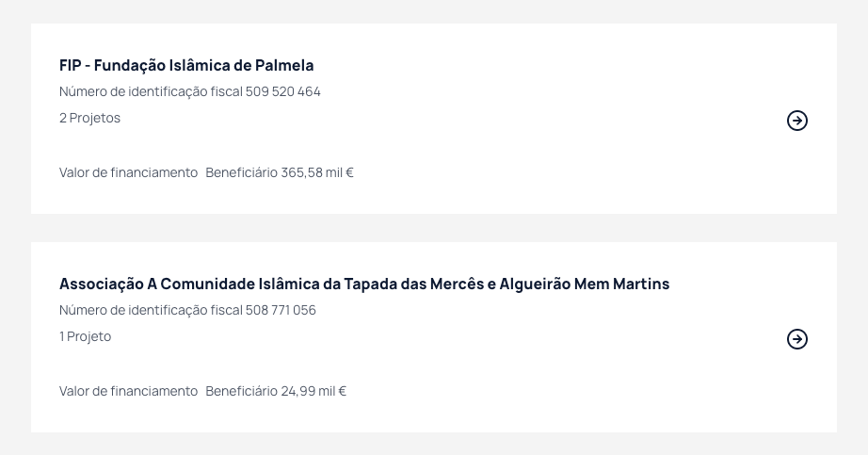Viewport: 868px width, 455px height.
Task: Click the word 'Palmela' in the first title
Action: [284, 65]
